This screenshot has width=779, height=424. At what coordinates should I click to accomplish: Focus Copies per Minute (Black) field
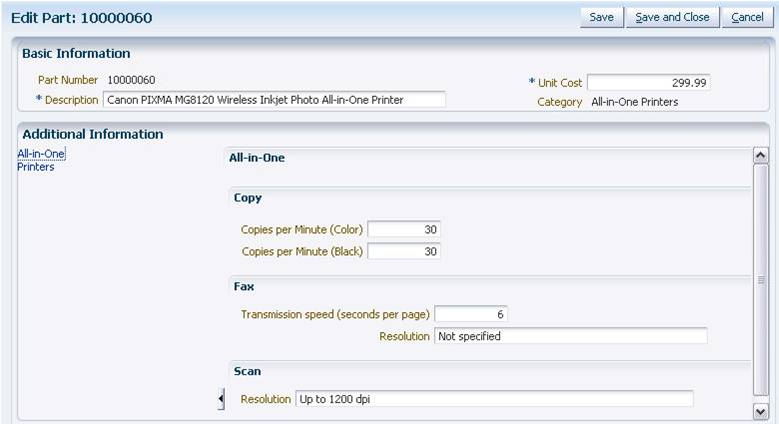click(x=404, y=252)
